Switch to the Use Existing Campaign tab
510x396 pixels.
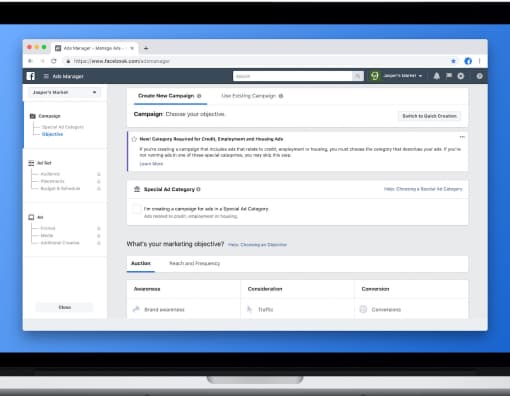pos(252,96)
